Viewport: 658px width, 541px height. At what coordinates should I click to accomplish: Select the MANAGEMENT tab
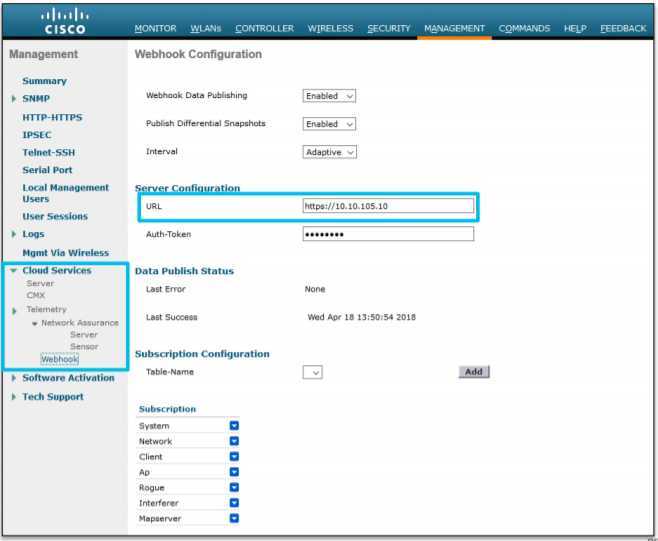pos(454,29)
